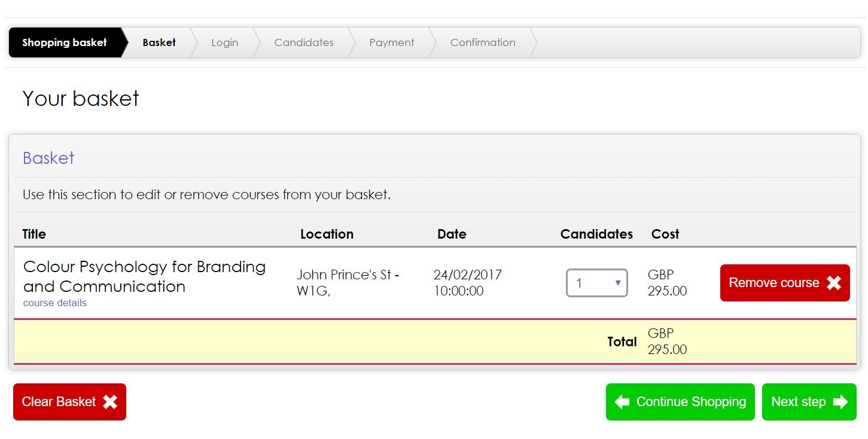
Task: Click the dropdown arrow beside candidate number 1
Action: (618, 283)
